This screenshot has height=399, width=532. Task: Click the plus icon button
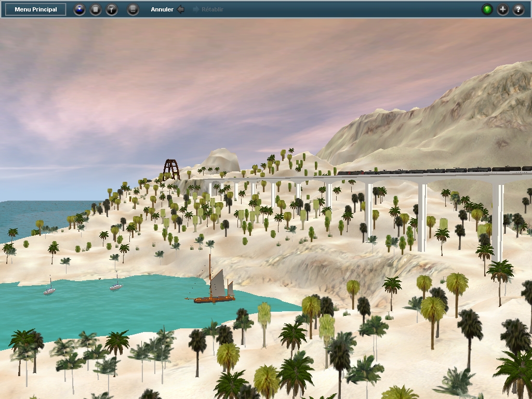click(503, 9)
